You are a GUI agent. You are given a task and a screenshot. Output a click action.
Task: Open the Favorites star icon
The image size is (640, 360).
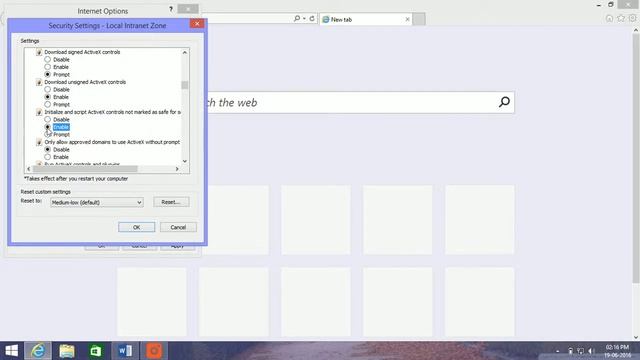coord(621,18)
